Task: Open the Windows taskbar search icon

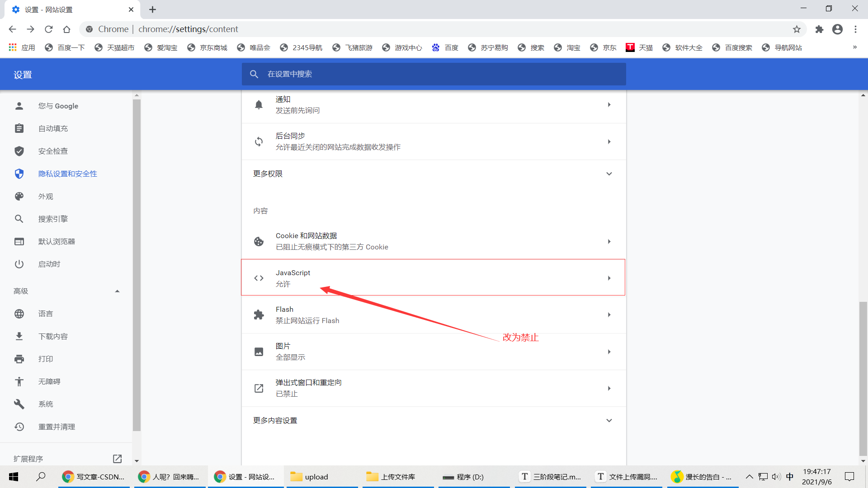Action: click(x=41, y=476)
